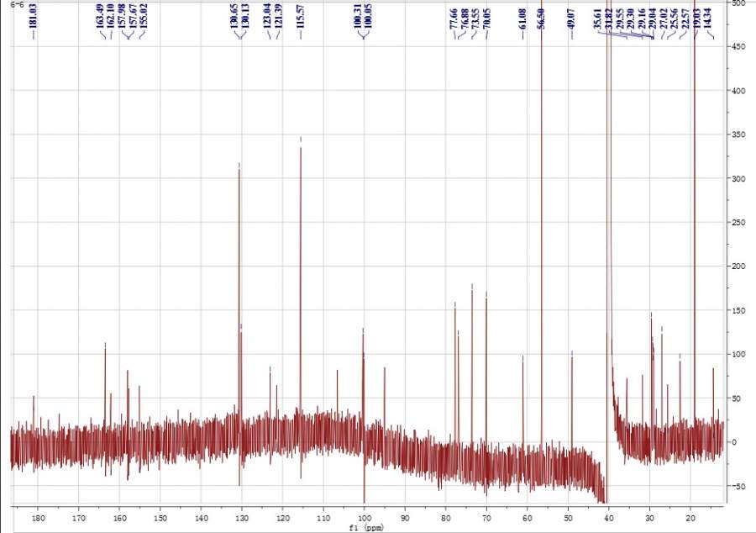Select the 90 tick on ppm axis
Screen dimensions: 756x533
(405, 519)
